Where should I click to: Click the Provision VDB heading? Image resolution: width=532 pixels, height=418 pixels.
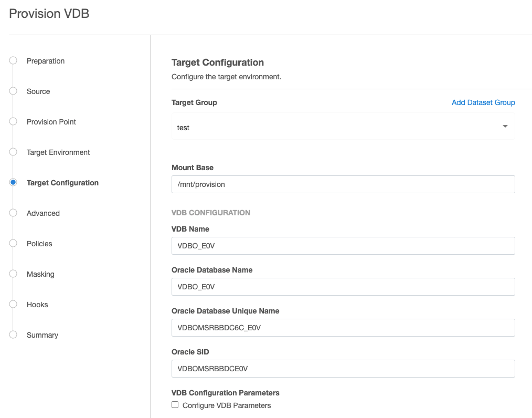click(48, 14)
